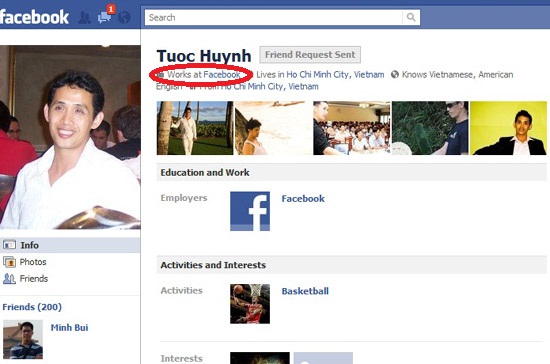Click the Activities and Interests heading
This screenshot has width=550, height=364.
point(213,265)
